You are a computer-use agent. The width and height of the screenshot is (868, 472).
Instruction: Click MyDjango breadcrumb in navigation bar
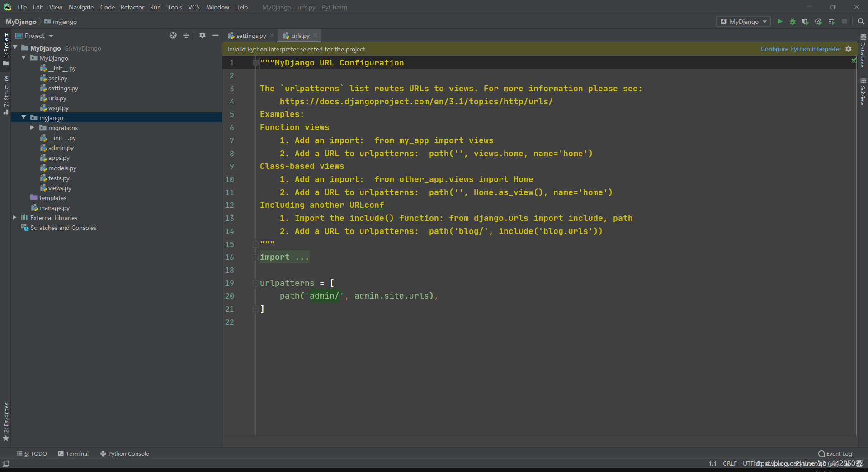[21, 22]
